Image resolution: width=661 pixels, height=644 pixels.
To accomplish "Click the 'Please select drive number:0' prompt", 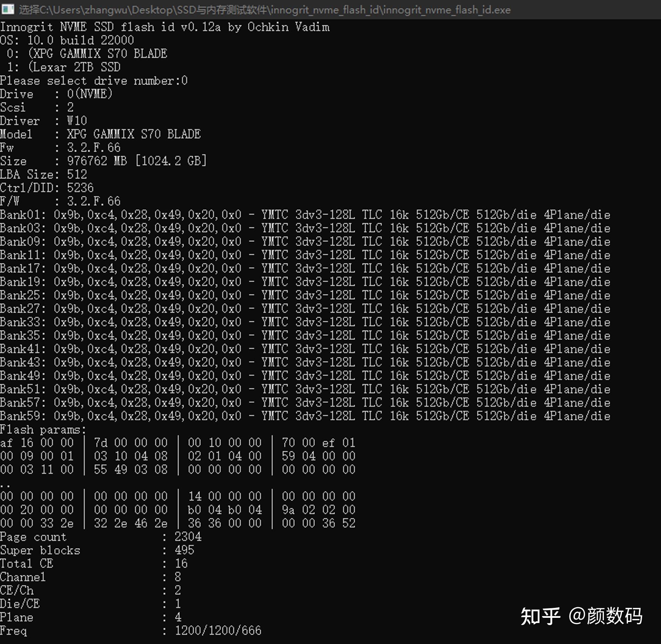I will [94, 81].
